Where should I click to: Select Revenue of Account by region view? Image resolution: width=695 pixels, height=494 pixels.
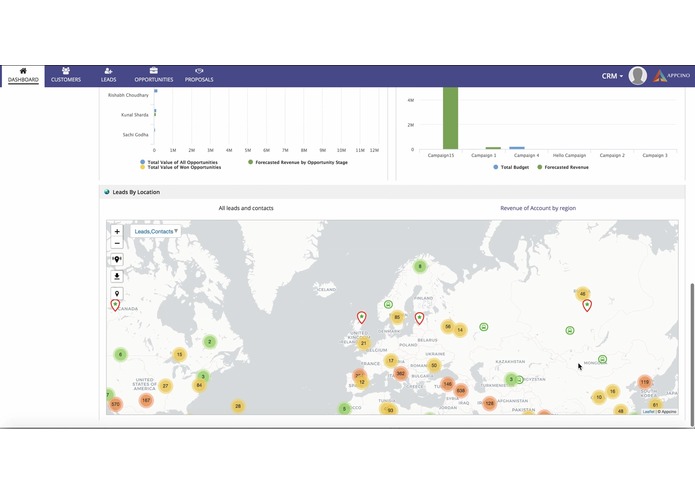538,208
